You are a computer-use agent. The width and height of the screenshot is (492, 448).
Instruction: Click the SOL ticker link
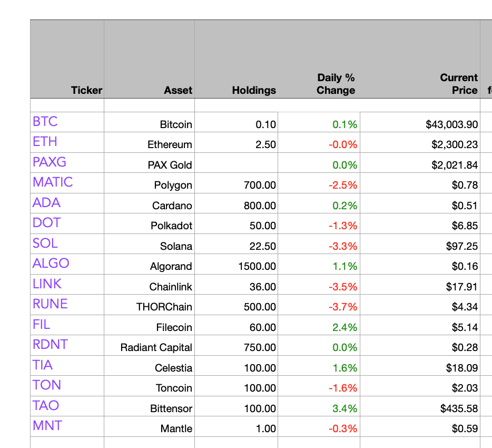pyautogui.click(x=45, y=244)
